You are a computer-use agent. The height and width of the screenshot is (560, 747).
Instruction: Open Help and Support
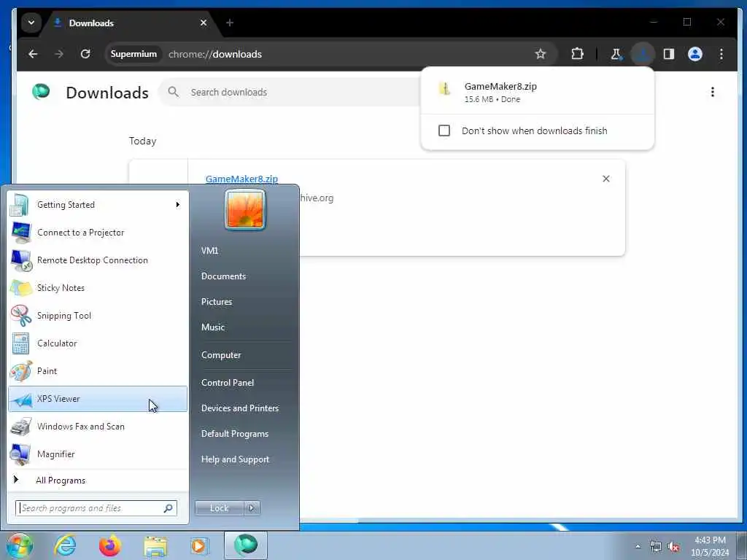click(236, 459)
